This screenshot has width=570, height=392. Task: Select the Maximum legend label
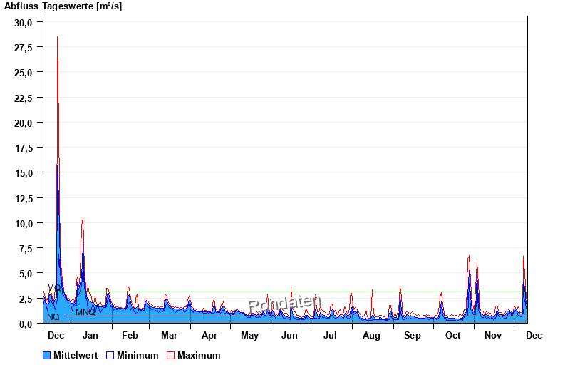tap(199, 355)
